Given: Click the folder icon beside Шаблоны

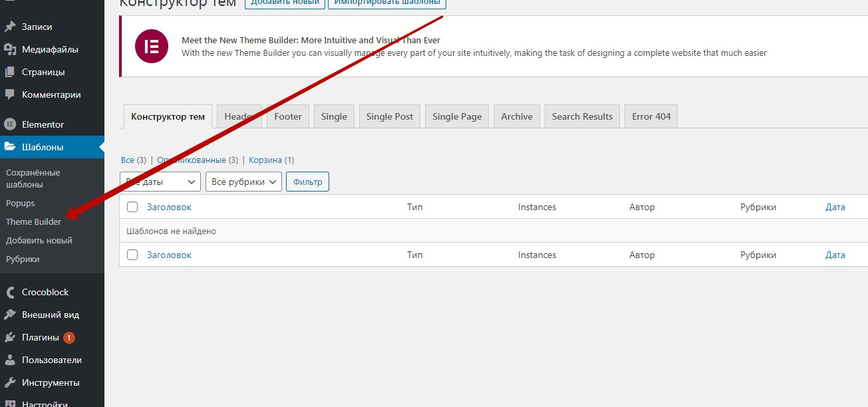Looking at the screenshot, I should click(x=10, y=147).
